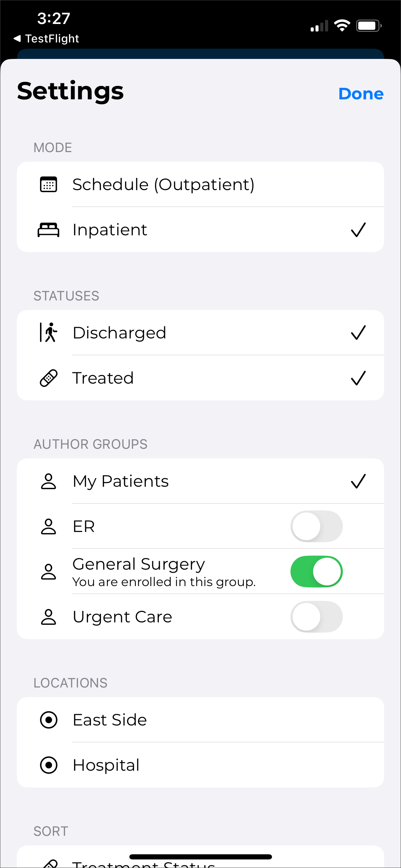Viewport: 401px width, 868px height.
Task: Return to TestFlight via back link
Action: point(47,39)
